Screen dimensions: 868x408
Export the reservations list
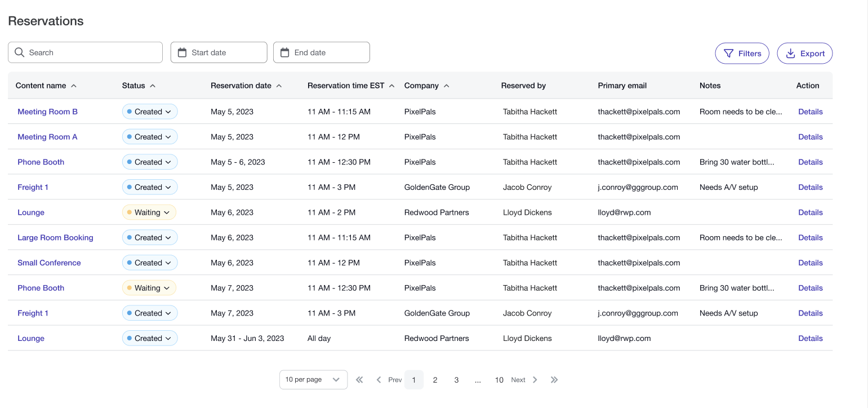coord(804,54)
